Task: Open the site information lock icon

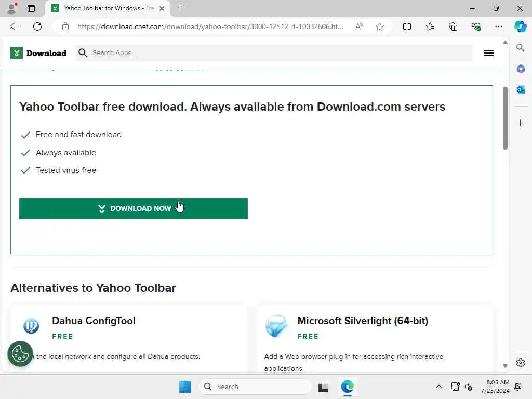Action: [65, 26]
